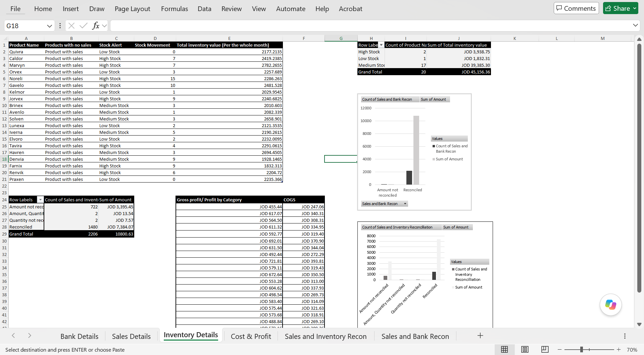The width and height of the screenshot is (644, 355).
Task: Show previous sheet tab arrow
Action: (13, 336)
